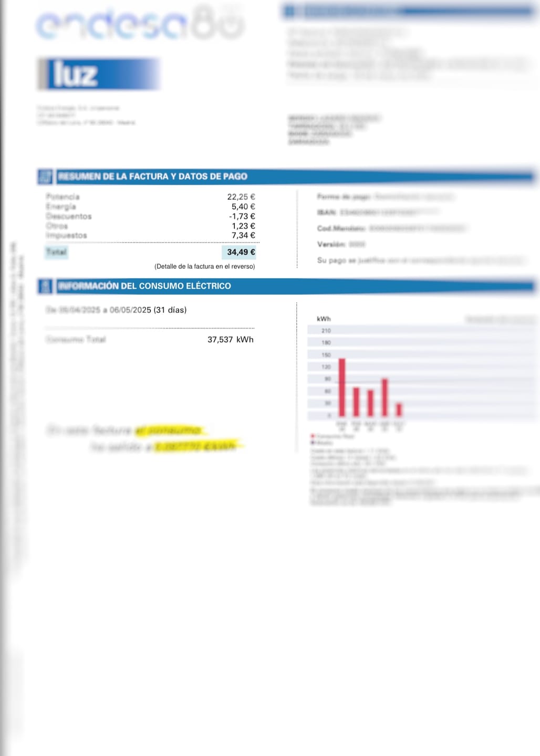Click the 'Energía' row label

tap(61, 207)
